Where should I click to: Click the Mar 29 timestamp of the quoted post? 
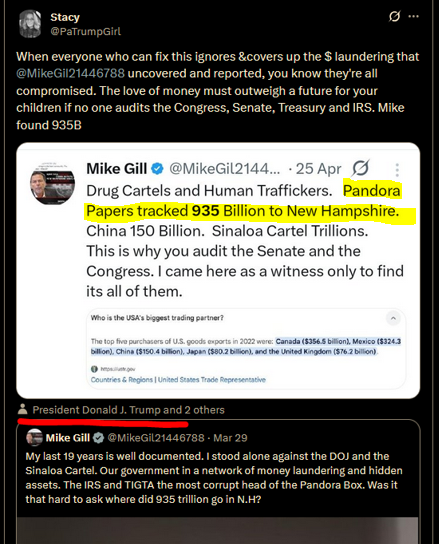coord(230,438)
